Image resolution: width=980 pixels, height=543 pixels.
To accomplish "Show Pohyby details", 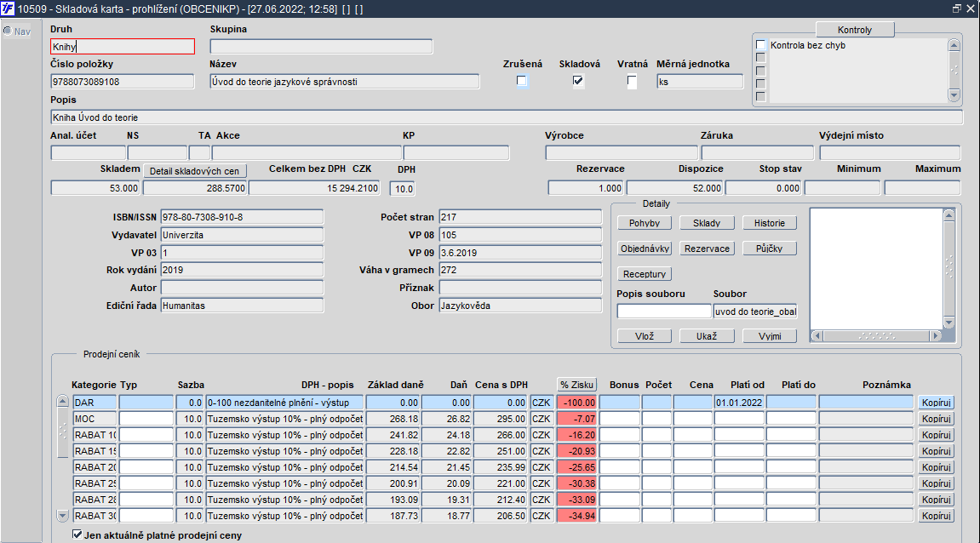I will (645, 223).
